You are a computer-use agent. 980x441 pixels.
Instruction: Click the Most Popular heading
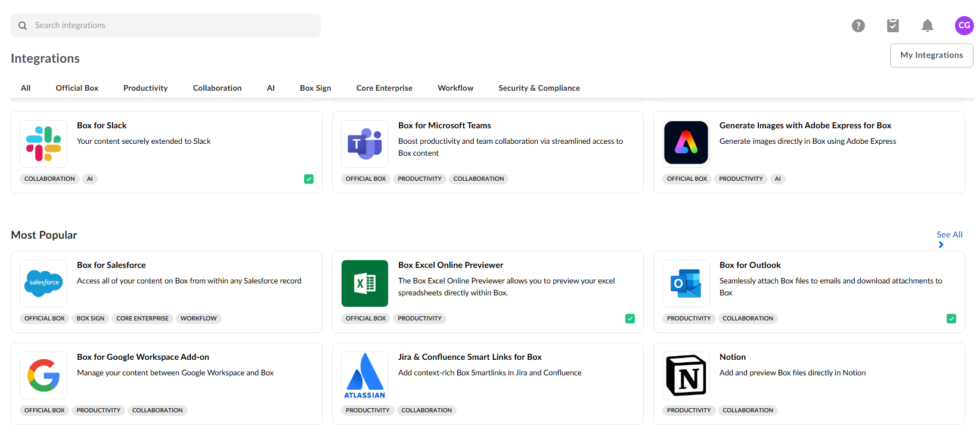(44, 235)
